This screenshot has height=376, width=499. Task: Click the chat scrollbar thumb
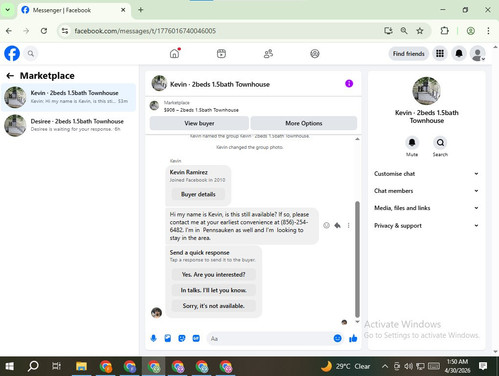(x=357, y=259)
